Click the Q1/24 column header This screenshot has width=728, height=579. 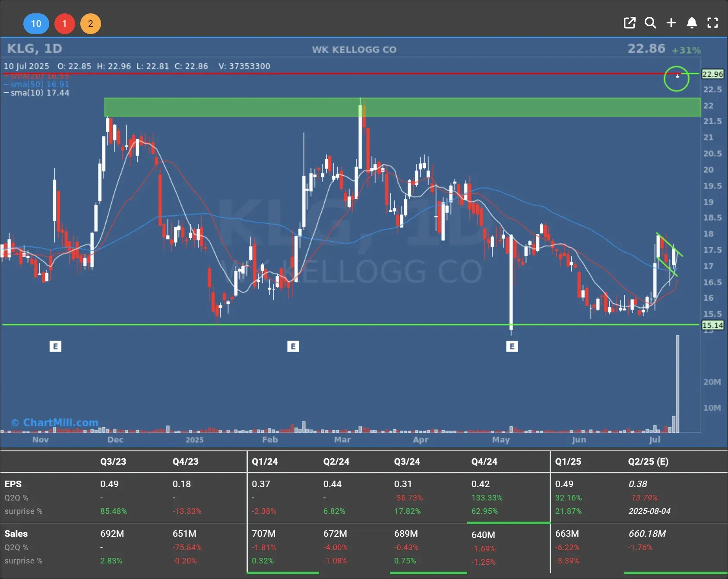click(x=265, y=461)
